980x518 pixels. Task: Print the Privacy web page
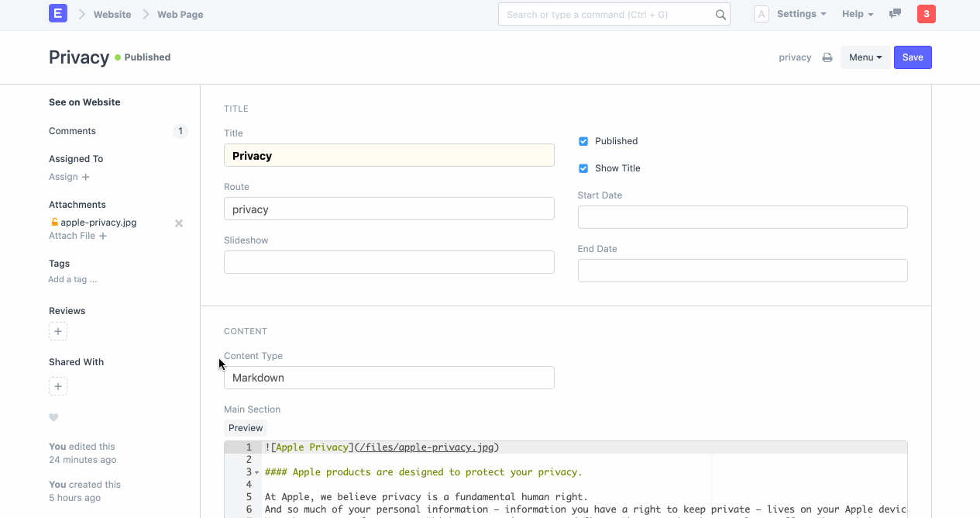coord(826,57)
